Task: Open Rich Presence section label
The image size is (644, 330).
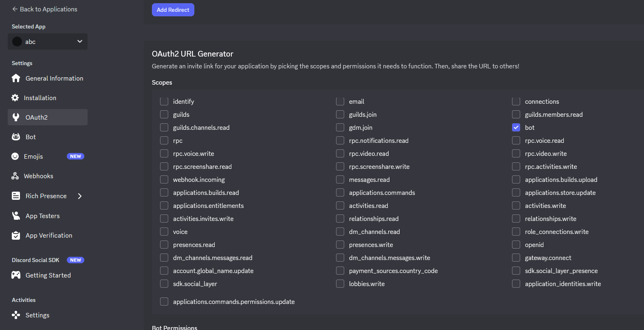Action: click(x=46, y=196)
